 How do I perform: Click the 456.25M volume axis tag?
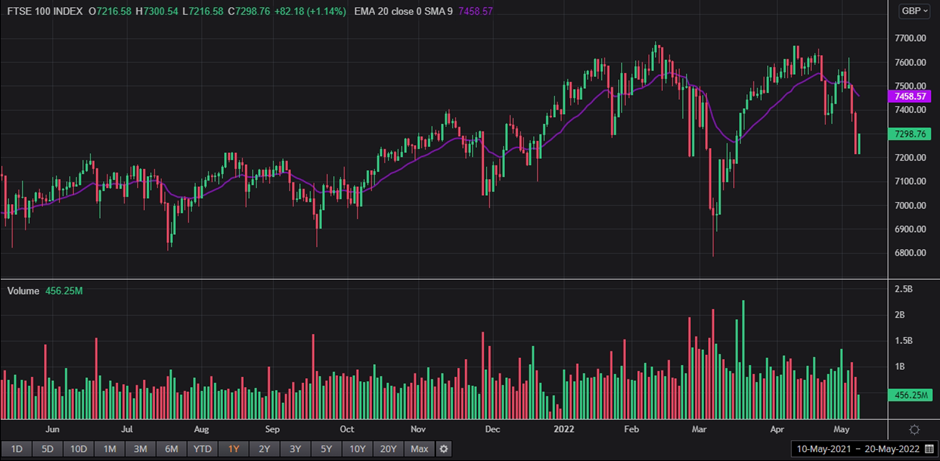point(910,396)
